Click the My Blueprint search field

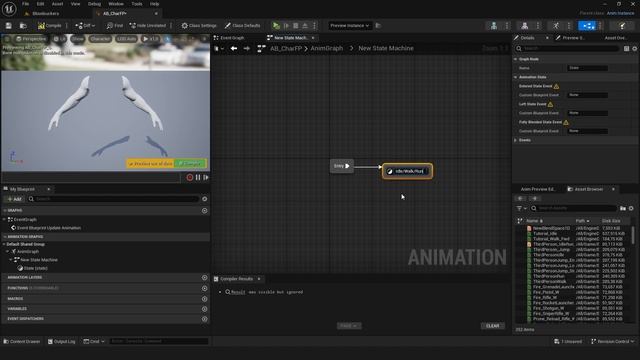113,199
